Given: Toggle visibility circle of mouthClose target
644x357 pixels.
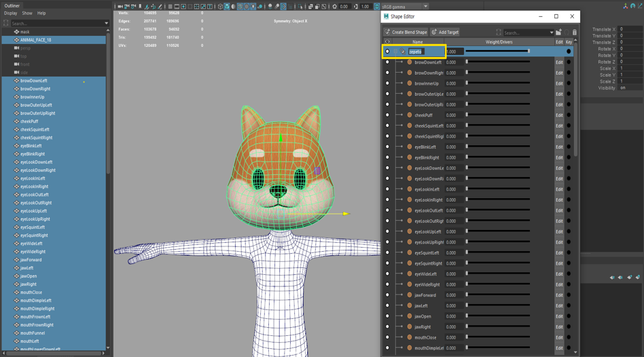Looking at the screenshot, I should (x=387, y=337).
